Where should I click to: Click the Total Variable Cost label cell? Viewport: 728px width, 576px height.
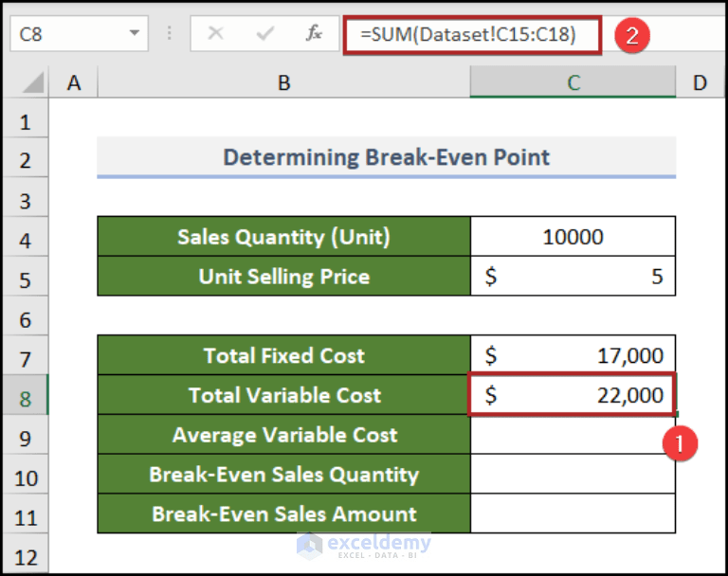[x=283, y=394]
